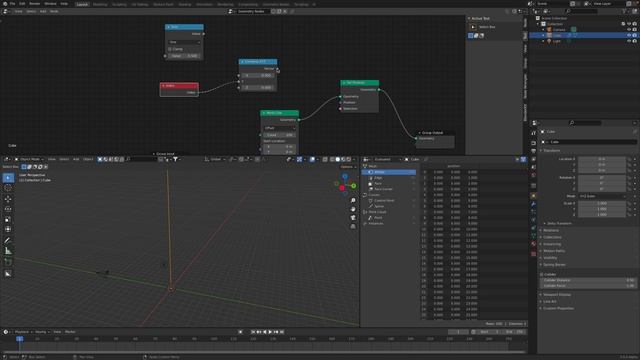Open the rotation Mode XYZ Euler dropdown
640x360 pixels.
tap(602, 196)
